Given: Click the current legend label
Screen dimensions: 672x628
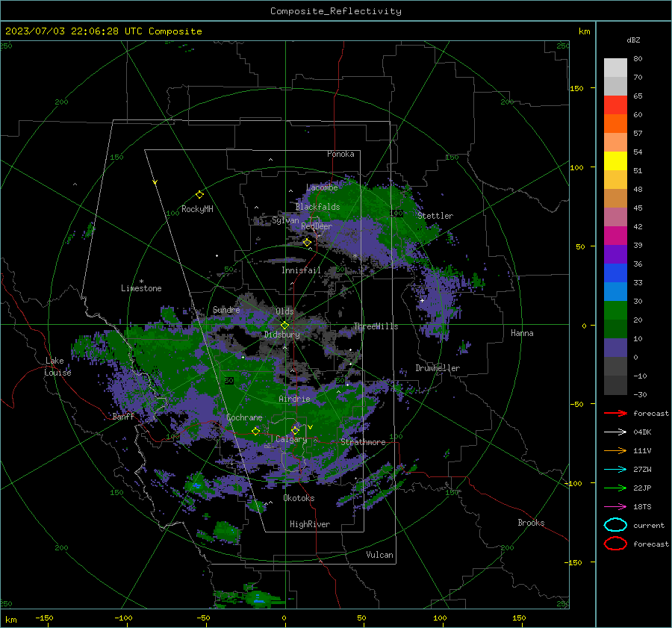Looking at the screenshot, I should pos(649,525).
